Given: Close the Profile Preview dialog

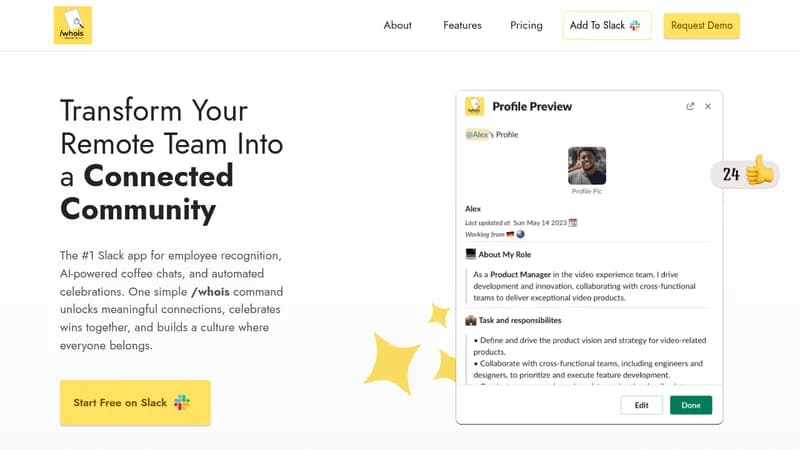Looking at the screenshot, I should point(708,106).
